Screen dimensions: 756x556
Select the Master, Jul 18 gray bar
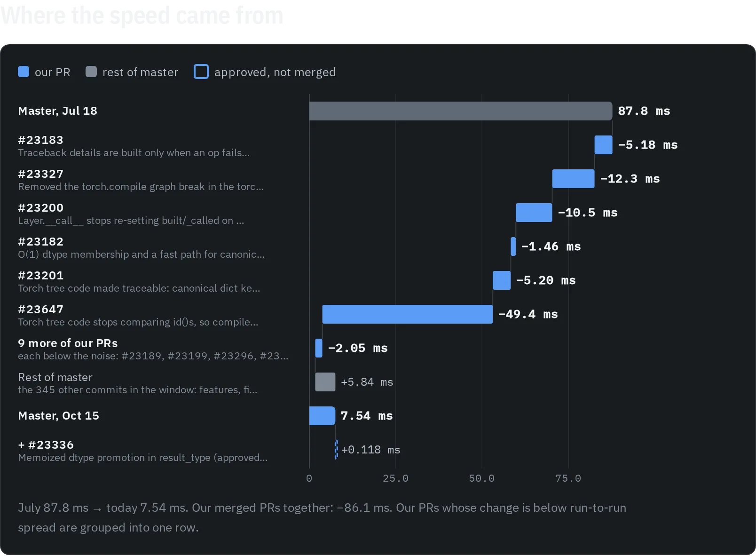461,111
